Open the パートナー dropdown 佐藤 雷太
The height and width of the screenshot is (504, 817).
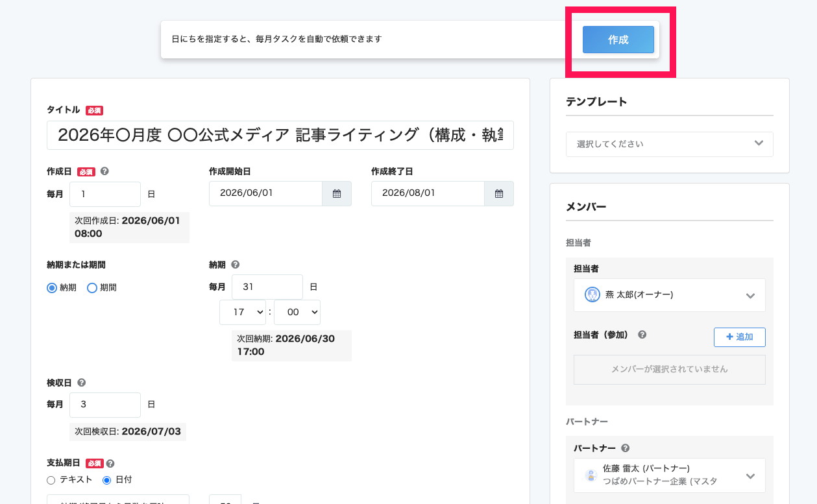tap(670, 475)
